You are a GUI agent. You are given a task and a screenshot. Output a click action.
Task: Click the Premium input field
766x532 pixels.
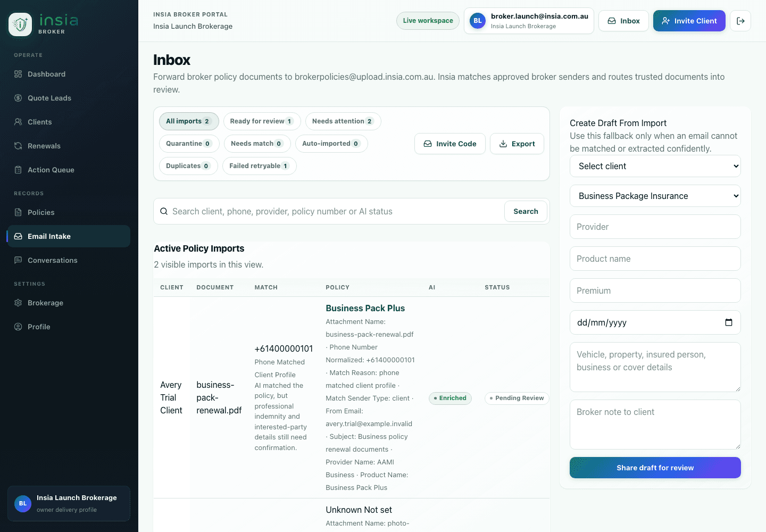click(655, 290)
